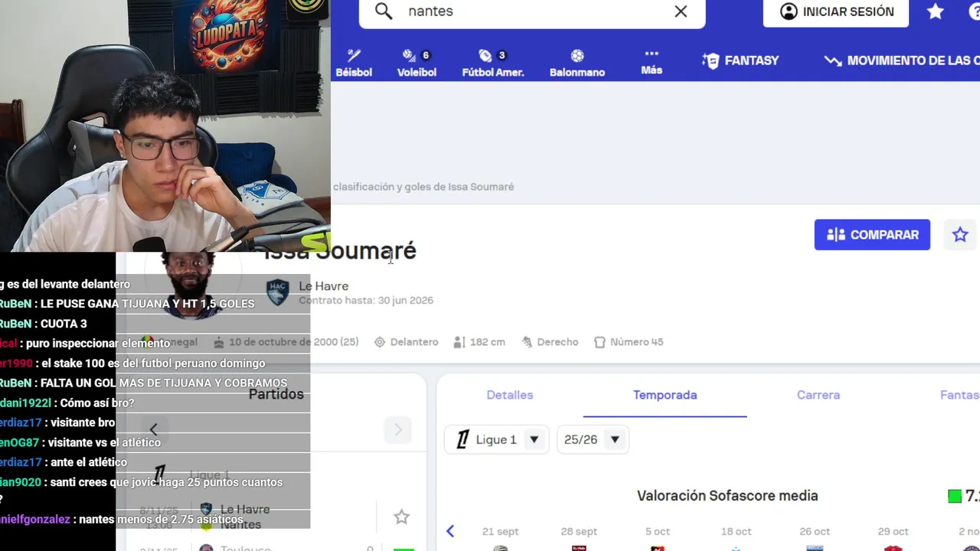Select the Fútbol Amer. sport icon
The width and height of the screenshot is (980, 551).
pyautogui.click(x=493, y=63)
